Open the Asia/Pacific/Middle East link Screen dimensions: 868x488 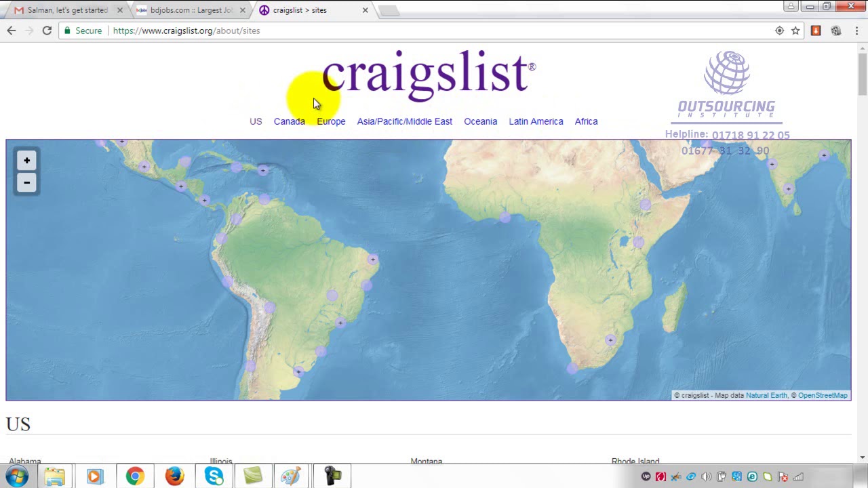pyautogui.click(x=405, y=121)
